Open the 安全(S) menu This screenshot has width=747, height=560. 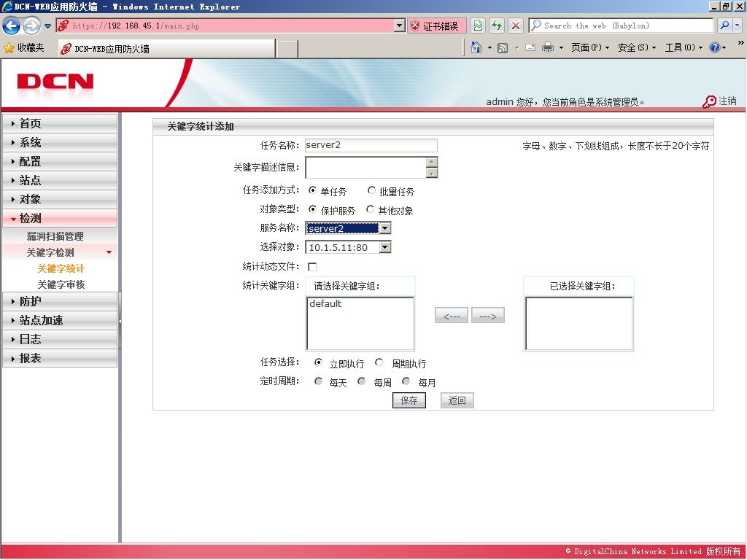point(637,47)
